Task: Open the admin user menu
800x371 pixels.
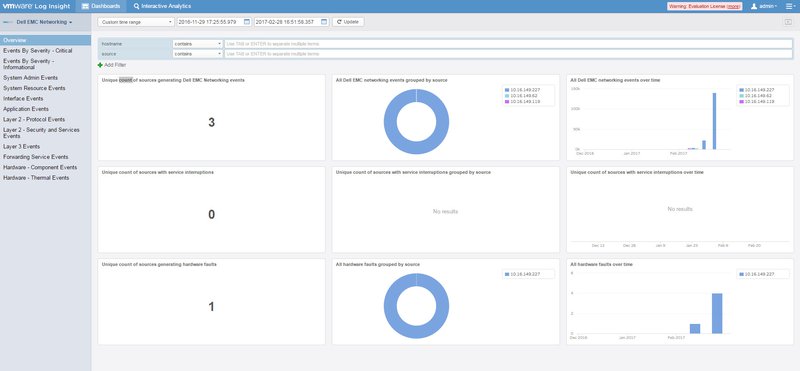Action: (x=764, y=6)
